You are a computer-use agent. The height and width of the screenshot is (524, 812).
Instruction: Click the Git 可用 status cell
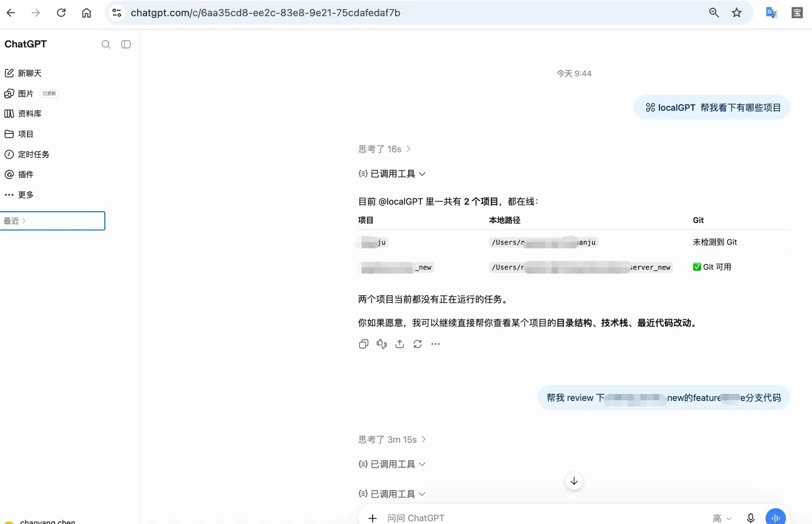712,267
